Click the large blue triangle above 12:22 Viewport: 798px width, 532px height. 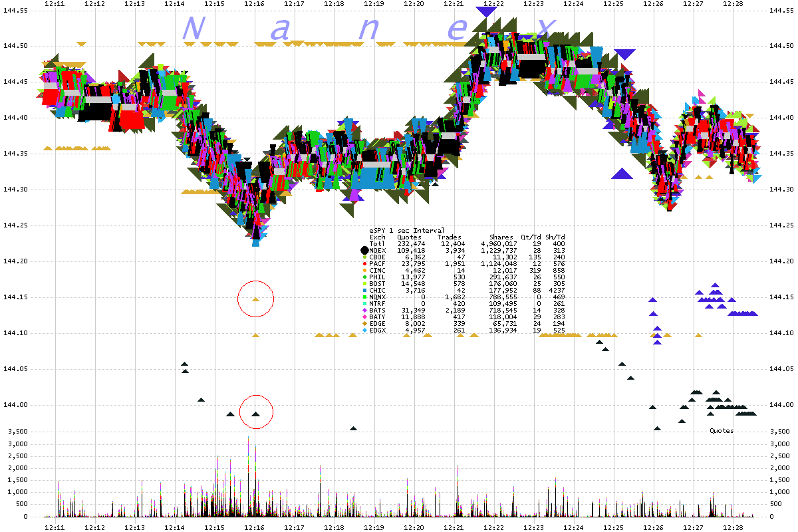tap(487, 11)
